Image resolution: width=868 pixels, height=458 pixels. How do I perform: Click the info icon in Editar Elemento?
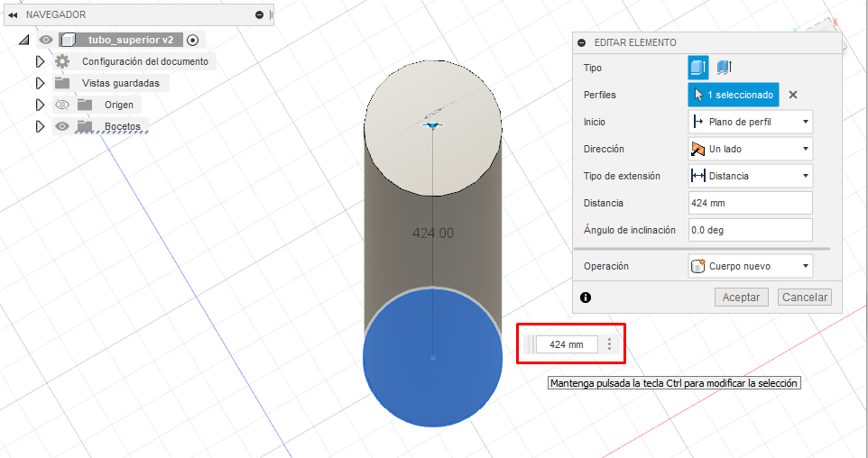coord(586,297)
